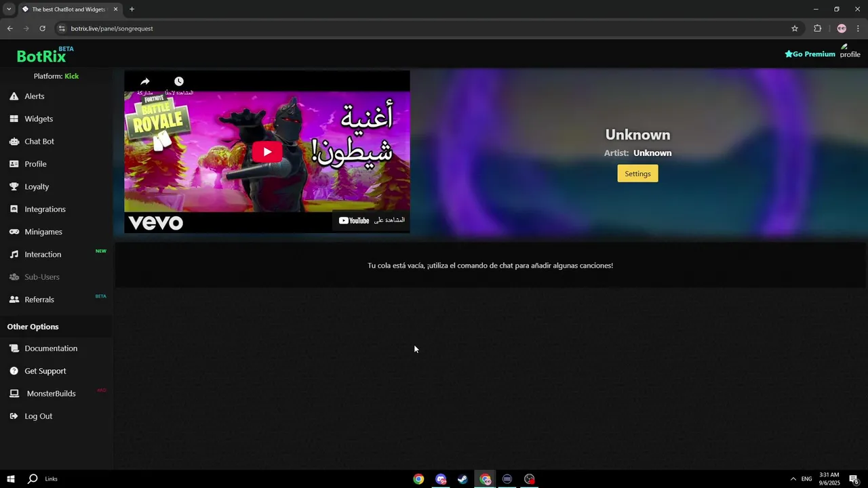This screenshot has height=488, width=868.
Task: Open the Get Support link
Action: (45, 371)
